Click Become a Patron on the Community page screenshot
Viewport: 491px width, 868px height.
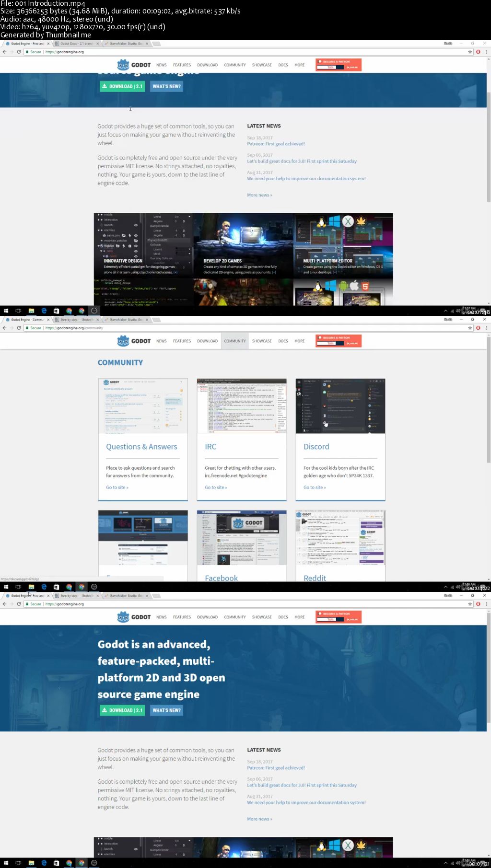[x=339, y=337]
